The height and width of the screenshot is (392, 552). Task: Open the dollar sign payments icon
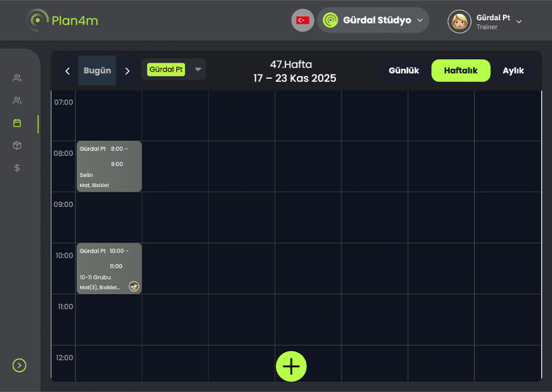coord(17,168)
